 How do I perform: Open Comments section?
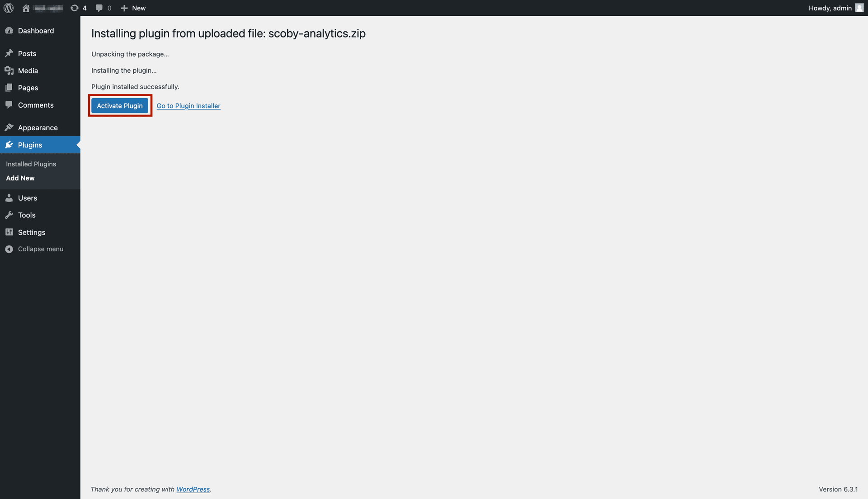tap(36, 105)
